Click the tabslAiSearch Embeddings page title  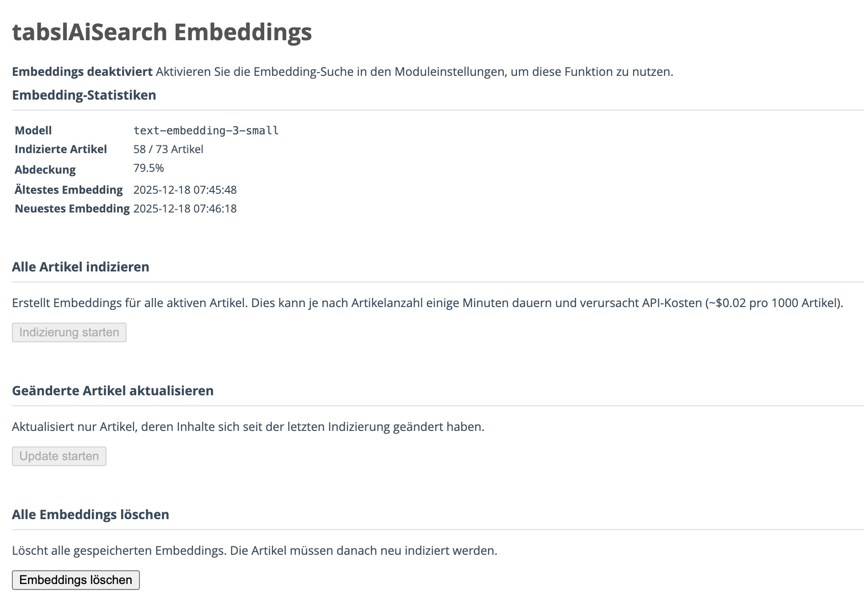click(x=162, y=32)
